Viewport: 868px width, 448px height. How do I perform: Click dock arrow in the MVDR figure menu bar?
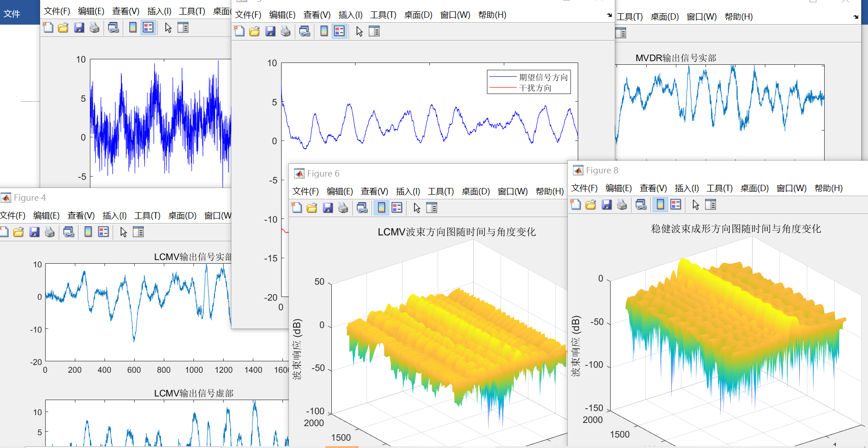pos(856,17)
